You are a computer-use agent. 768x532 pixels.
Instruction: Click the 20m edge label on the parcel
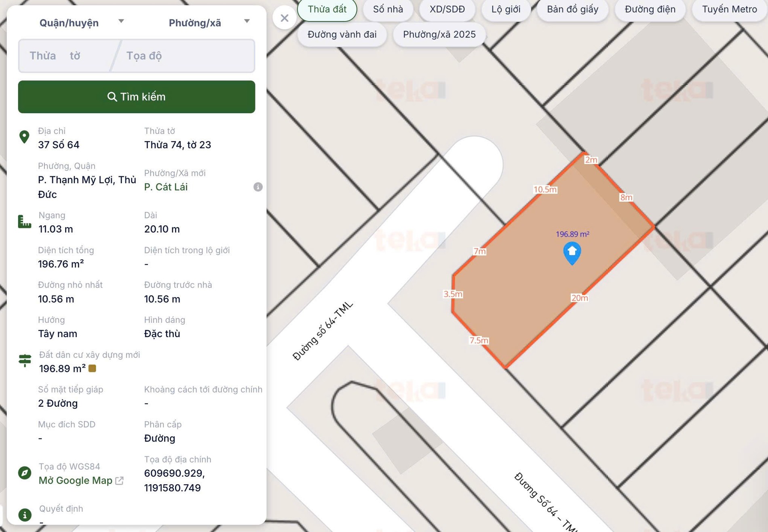579,298
